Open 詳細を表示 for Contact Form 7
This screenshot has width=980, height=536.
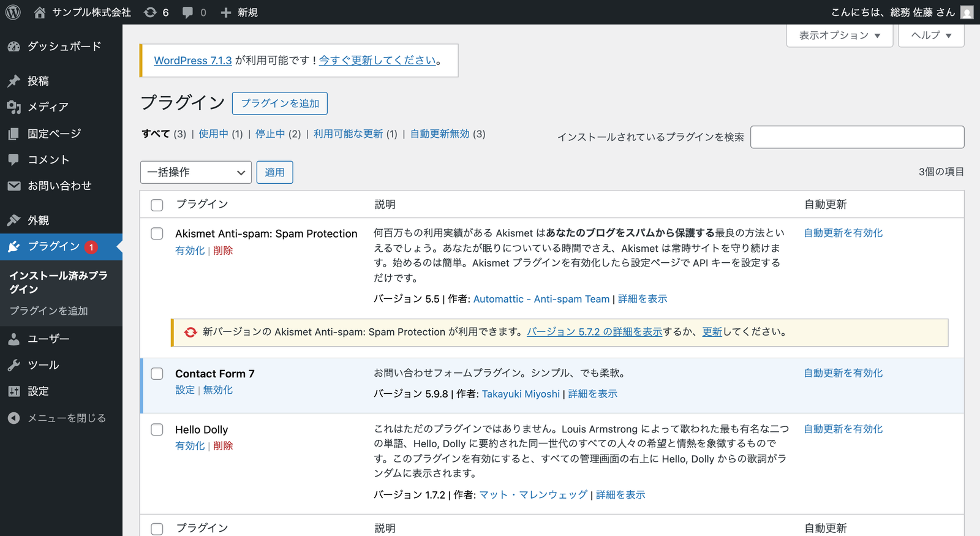tap(593, 394)
